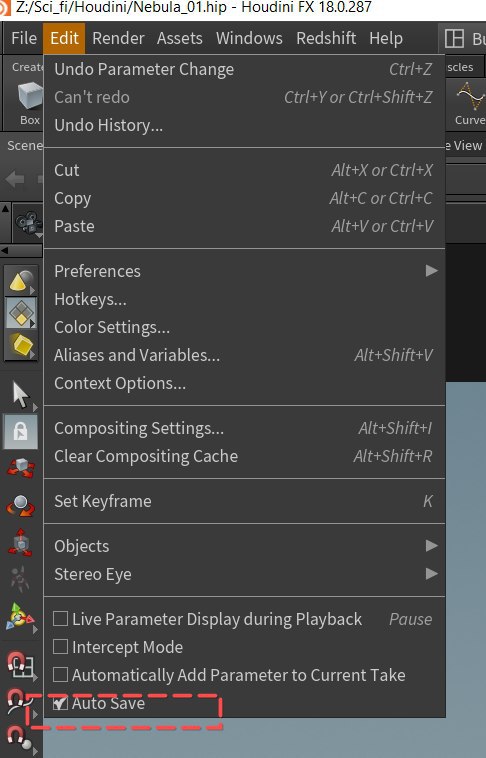Click the Box shelf tool icon
Image resolution: width=486 pixels, height=758 pixels.
(29, 96)
